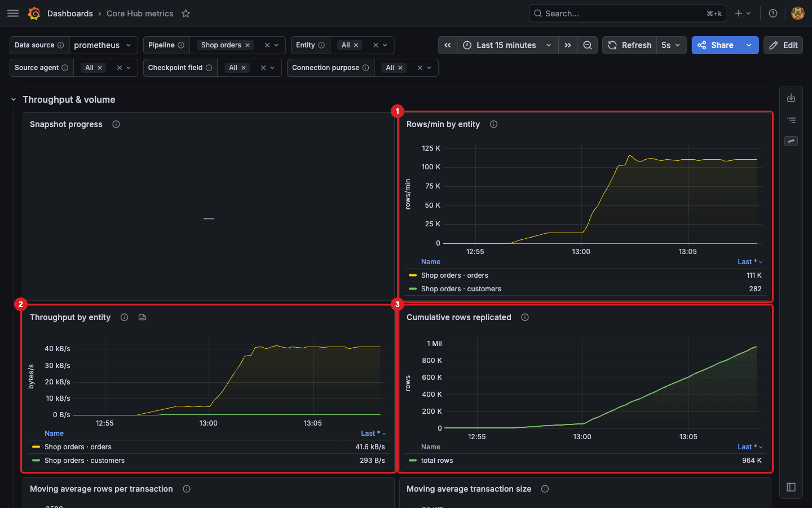Open the Share options arrow

[x=749, y=45]
